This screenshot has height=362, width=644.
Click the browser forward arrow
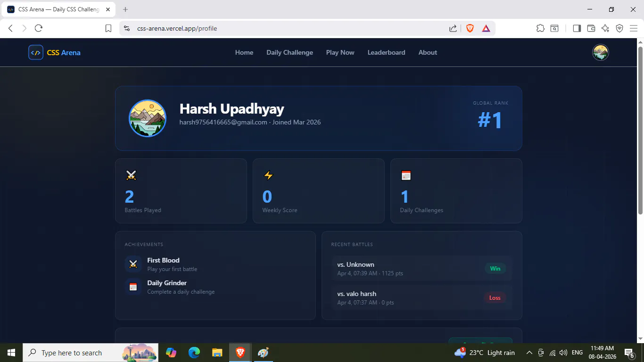point(25,28)
